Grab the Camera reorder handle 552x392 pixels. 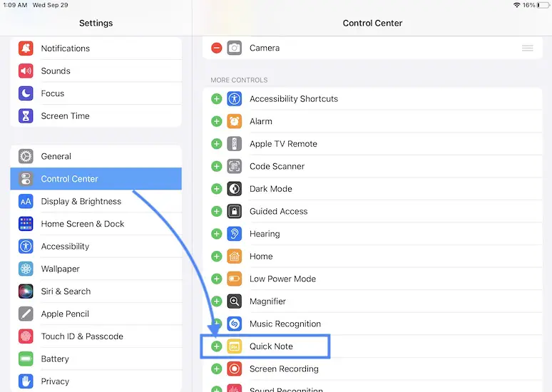[527, 48]
